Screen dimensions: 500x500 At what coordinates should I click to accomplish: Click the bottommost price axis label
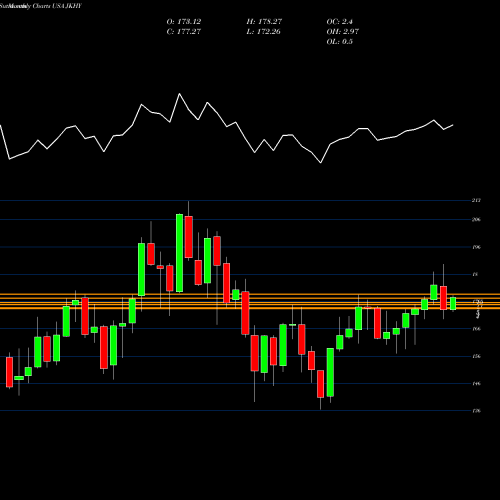476,411
